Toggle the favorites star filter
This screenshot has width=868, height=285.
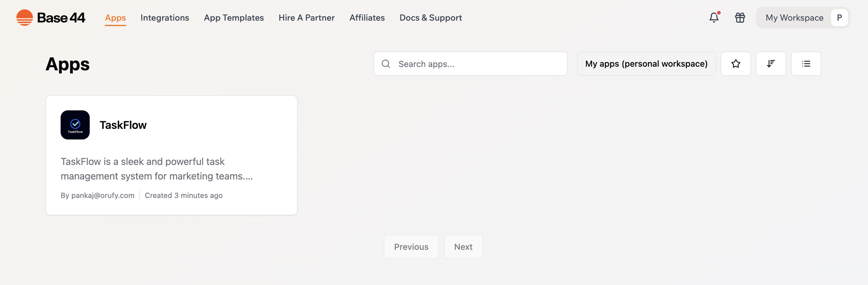pyautogui.click(x=736, y=63)
